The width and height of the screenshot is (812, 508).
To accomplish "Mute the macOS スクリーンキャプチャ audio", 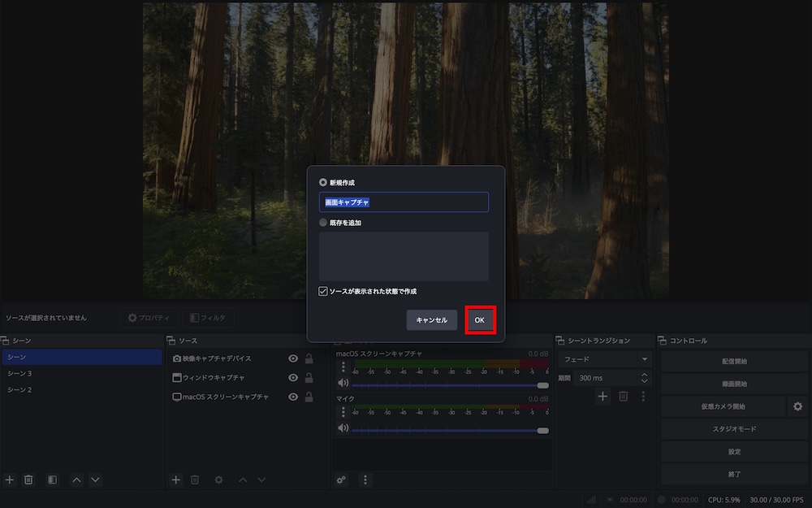I will point(343,383).
